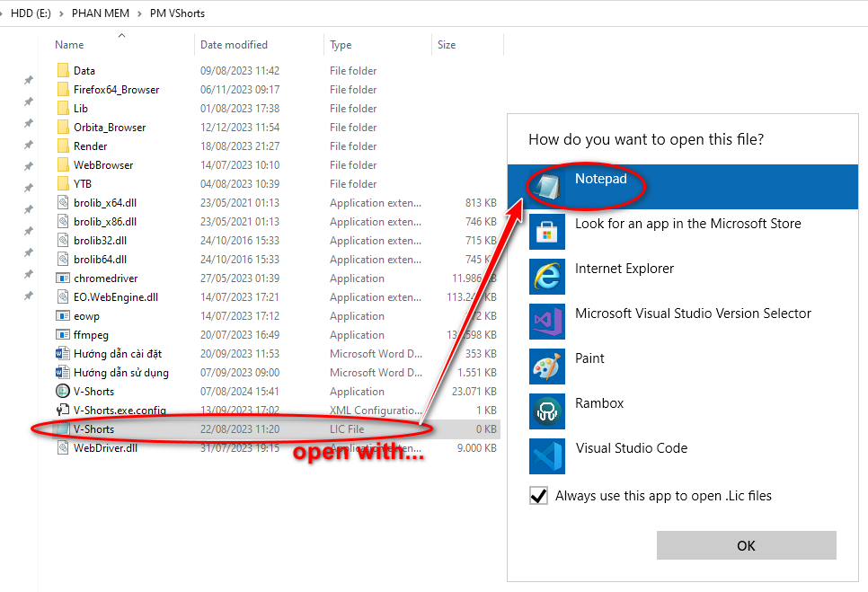
Task: Select the brolib32.dll file name
Action: pyautogui.click(x=101, y=240)
